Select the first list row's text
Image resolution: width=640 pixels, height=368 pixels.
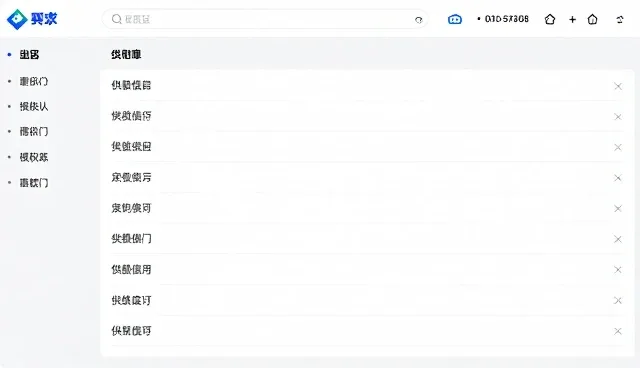(x=131, y=85)
